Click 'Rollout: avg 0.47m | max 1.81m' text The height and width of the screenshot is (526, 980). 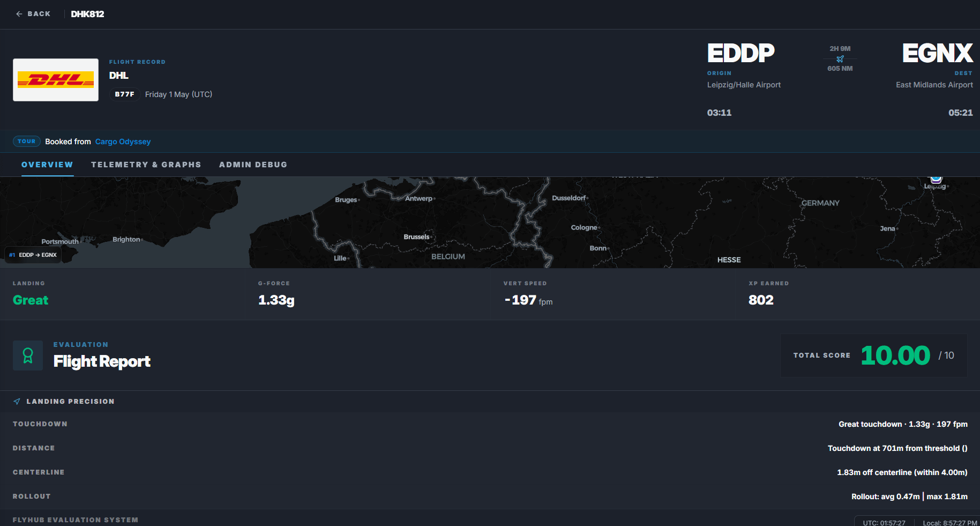point(909,497)
